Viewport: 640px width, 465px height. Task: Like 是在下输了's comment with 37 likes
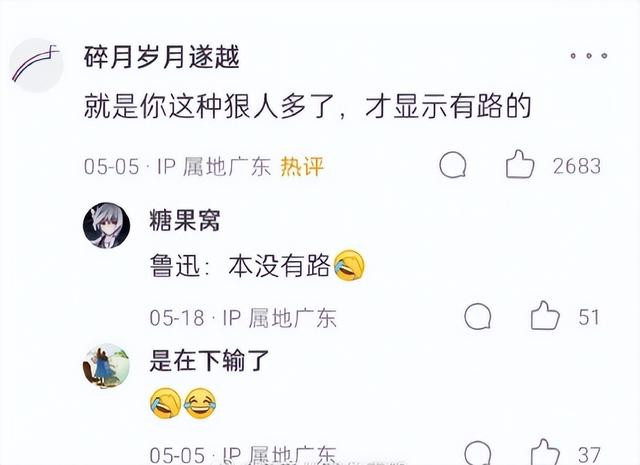click(x=545, y=452)
